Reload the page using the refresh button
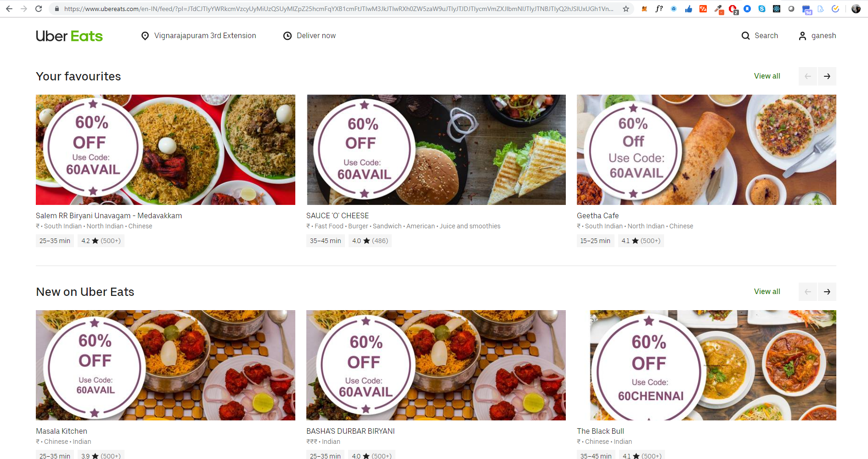Image resolution: width=868 pixels, height=459 pixels. pyautogui.click(x=39, y=9)
